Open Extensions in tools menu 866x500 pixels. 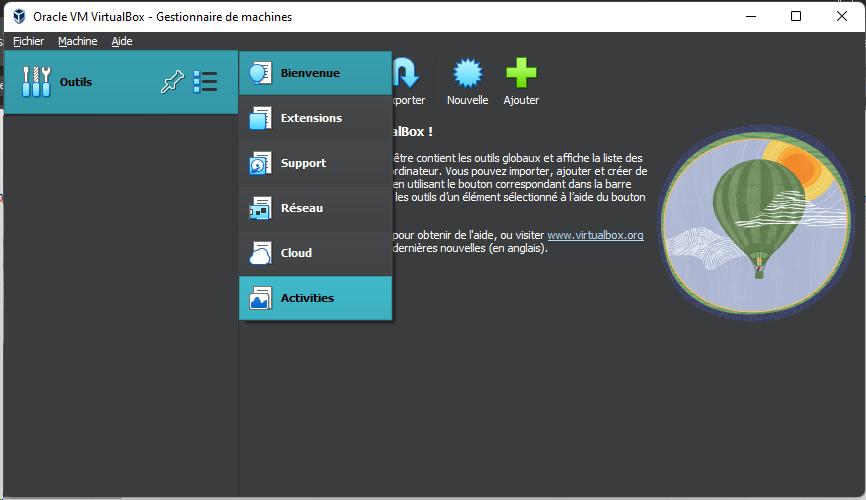[315, 118]
